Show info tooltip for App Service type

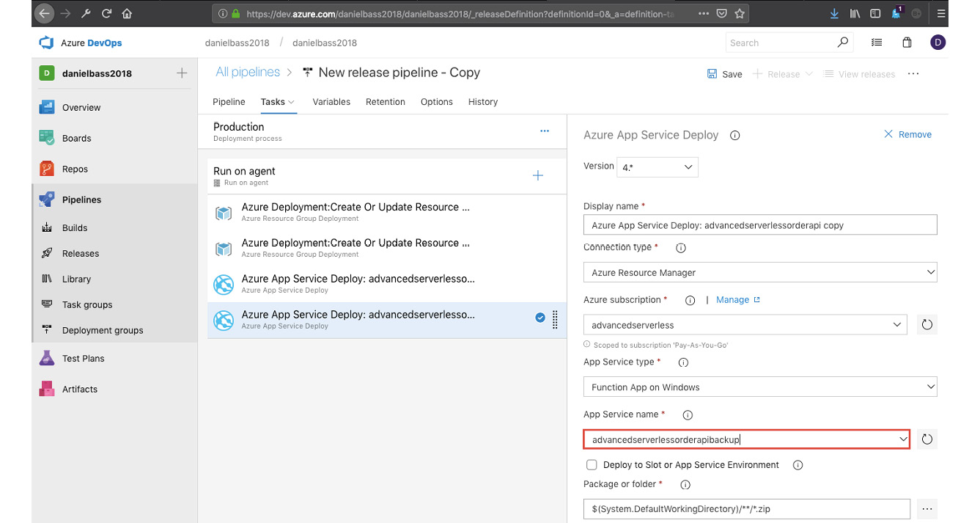coord(683,362)
